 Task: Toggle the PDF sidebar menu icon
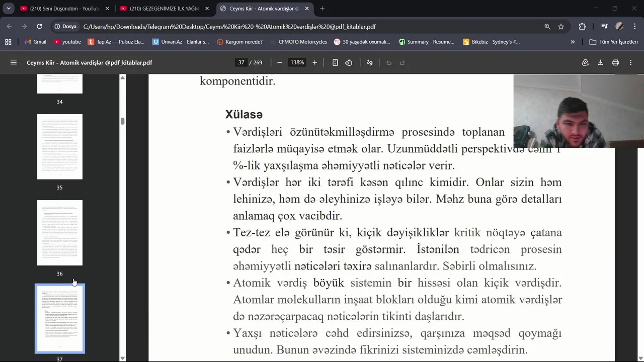point(14,63)
